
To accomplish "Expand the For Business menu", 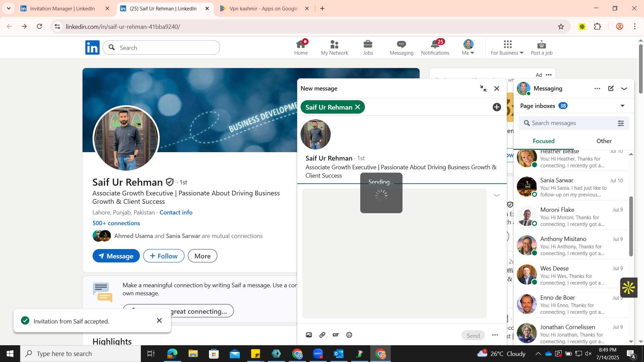I will (507, 47).
